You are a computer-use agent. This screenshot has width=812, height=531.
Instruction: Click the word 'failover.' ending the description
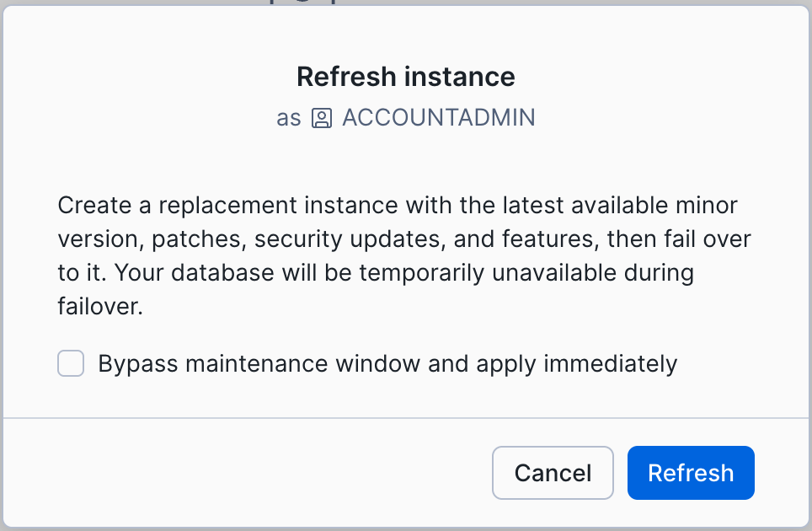tap(100, 308)
